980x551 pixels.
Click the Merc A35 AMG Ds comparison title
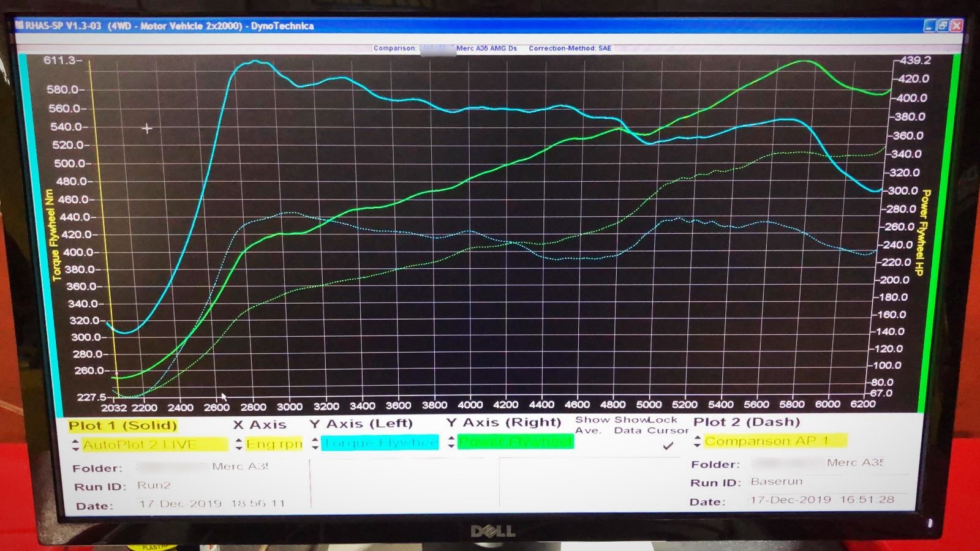(x=486, y=48)
